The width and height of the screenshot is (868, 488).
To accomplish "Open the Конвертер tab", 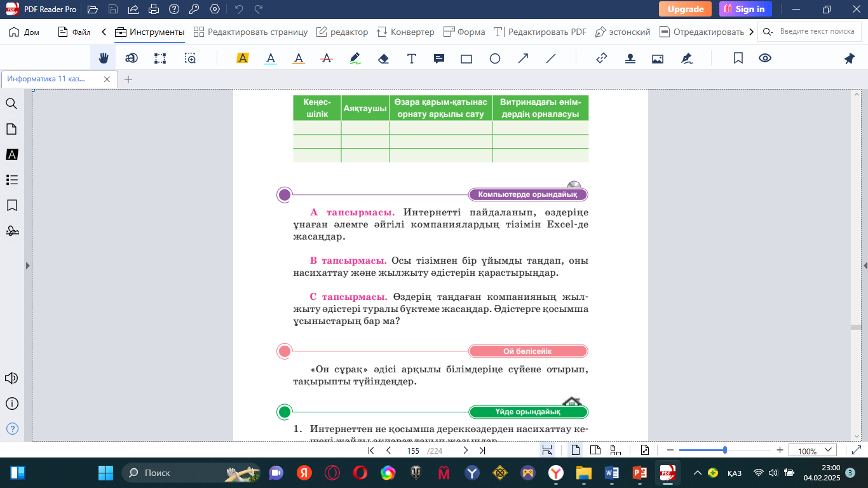I will tap(405, 32).
